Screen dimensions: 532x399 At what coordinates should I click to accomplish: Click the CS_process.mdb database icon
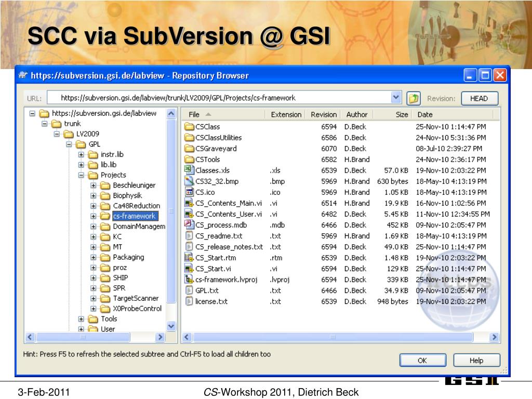click(189, 224)
